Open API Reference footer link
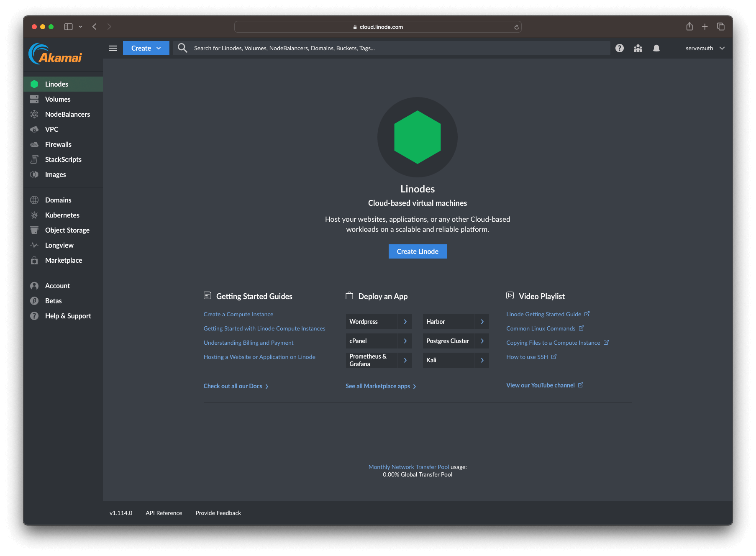Image resolution: width=756 pixels, height=556 pixels. pos(164,513)
